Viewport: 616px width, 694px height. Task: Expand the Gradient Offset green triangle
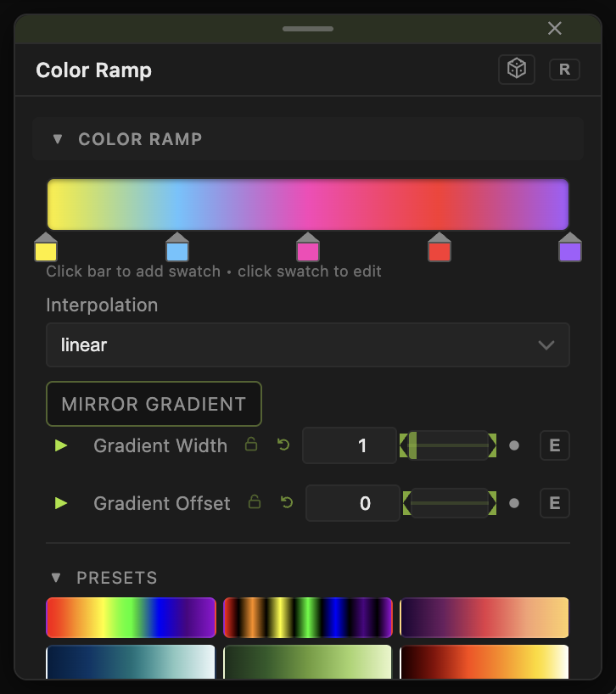(x=60, y=503)
